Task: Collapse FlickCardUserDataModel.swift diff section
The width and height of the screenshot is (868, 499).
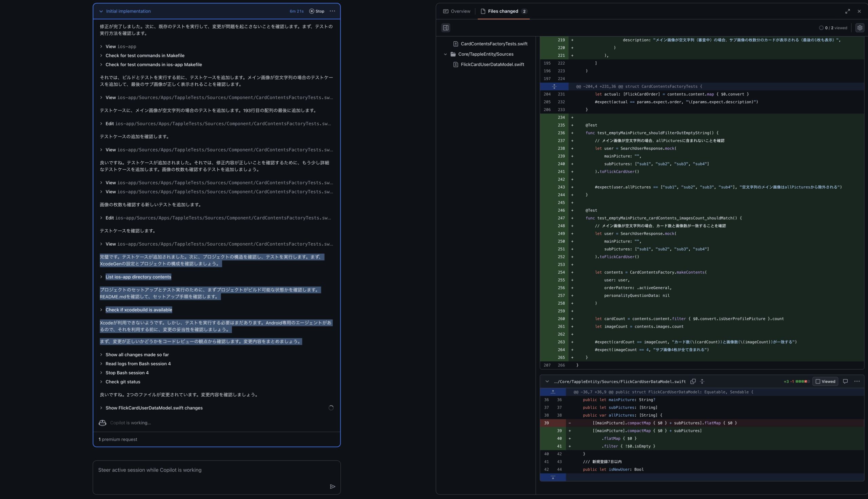Action: (x=547, y=381)
